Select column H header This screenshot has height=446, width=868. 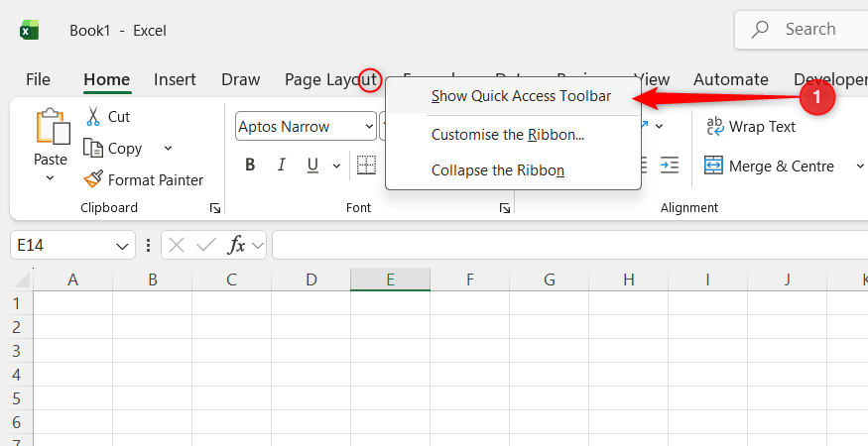point(629,279)
